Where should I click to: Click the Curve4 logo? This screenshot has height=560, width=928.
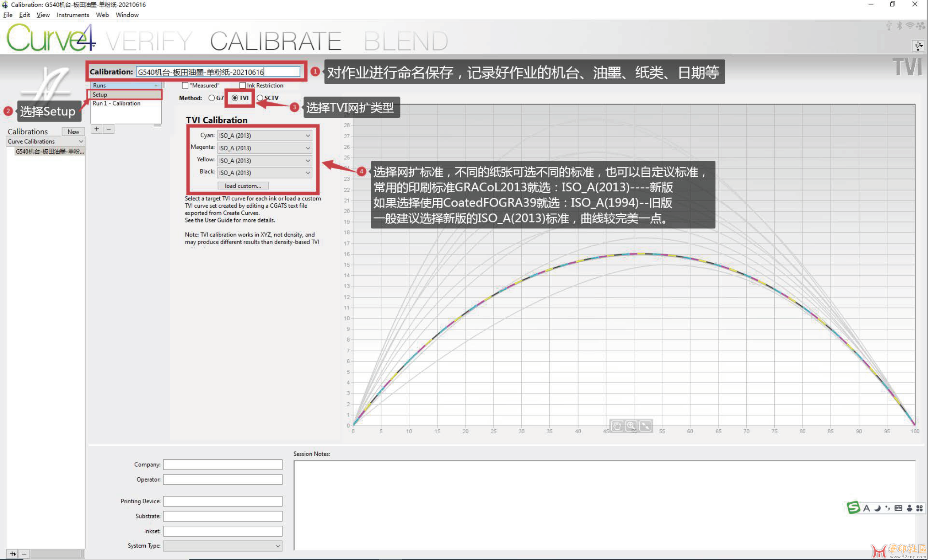[51, 38]
